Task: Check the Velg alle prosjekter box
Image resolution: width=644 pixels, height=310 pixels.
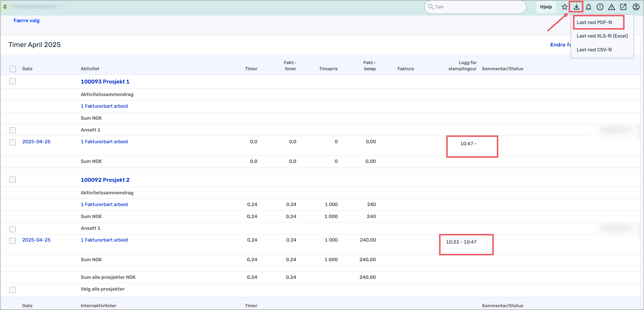Action: (x=13, y=290)
